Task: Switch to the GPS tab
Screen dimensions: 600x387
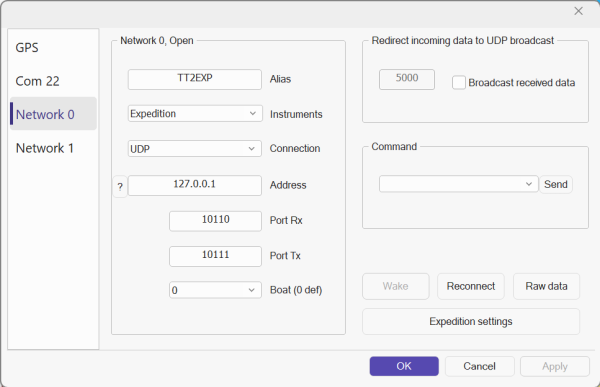Action: (27, 47)
